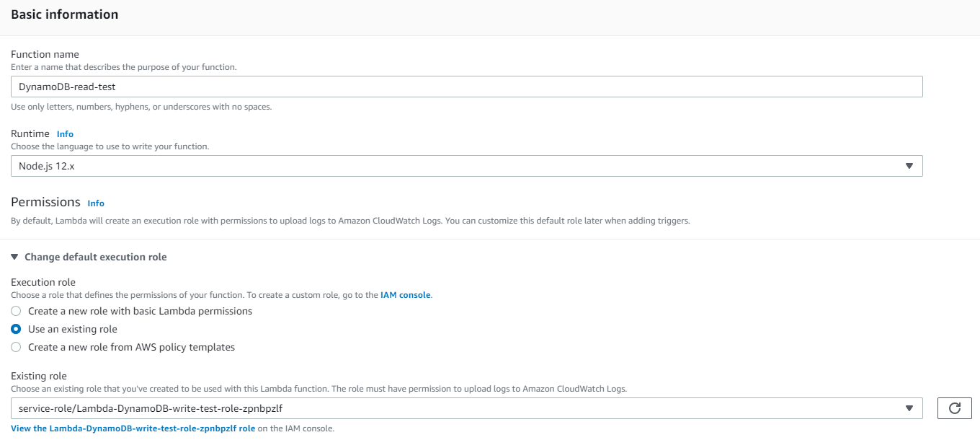Select the Use an existing role option
Image resolution: width=980 pixels, height=440 pixels.
pos(16,329)
